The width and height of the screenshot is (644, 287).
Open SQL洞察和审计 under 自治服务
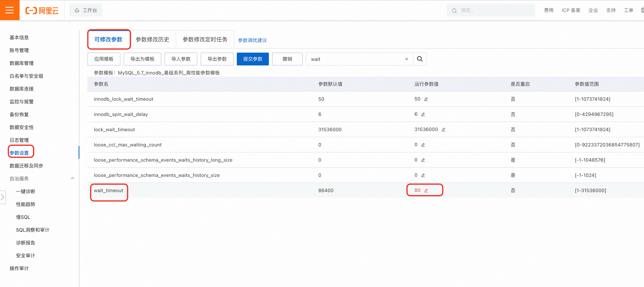[33, 230]
